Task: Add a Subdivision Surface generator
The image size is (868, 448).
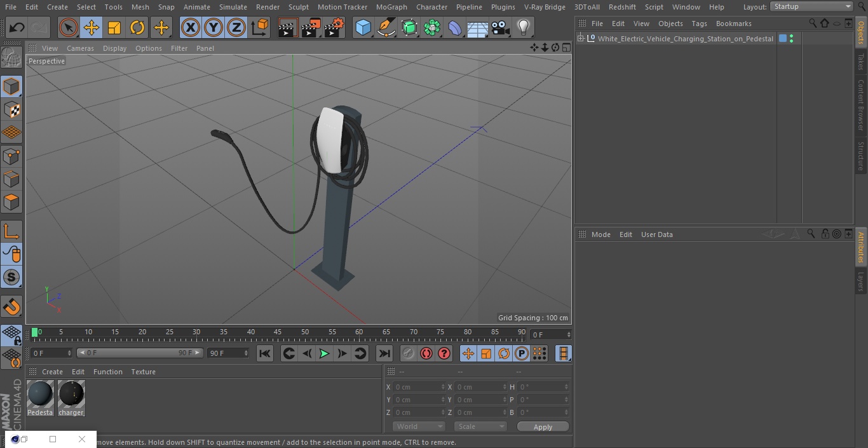Action: pos(409,27)
